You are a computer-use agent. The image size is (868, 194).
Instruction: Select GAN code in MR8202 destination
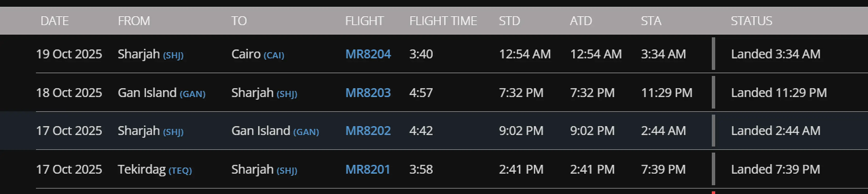(x=306, y=132)
